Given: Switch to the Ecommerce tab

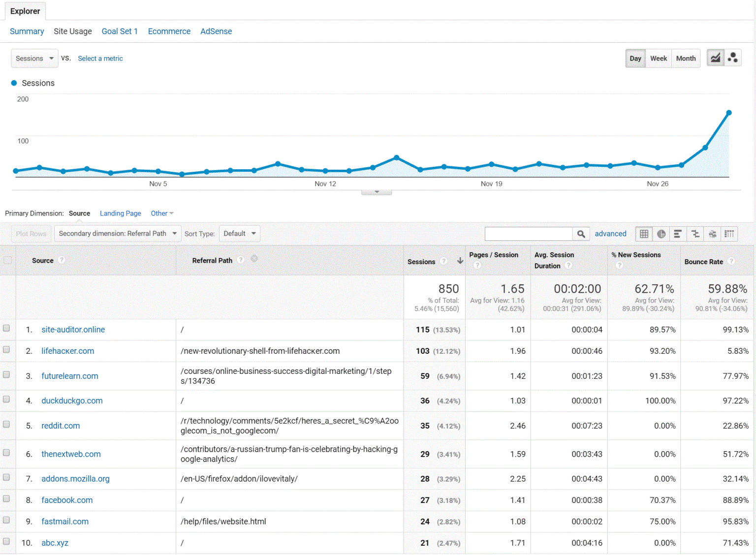Looking at the screenshot, I should point(169,31).
